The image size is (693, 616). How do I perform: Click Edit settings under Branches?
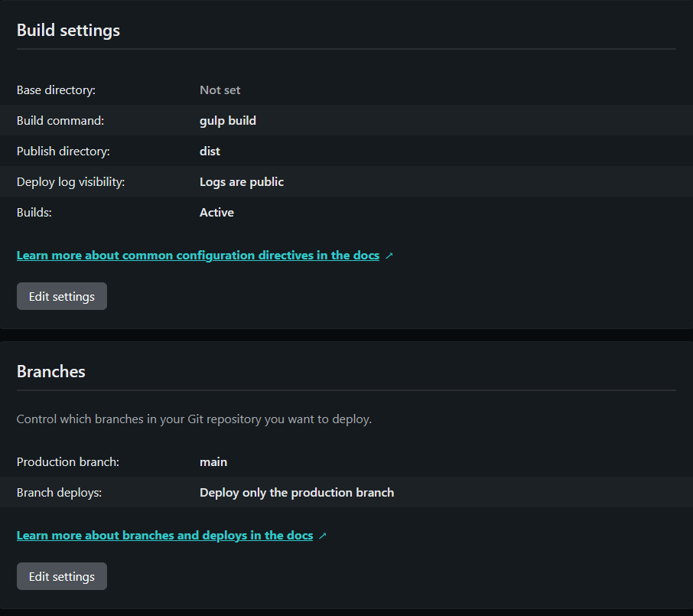click(x=62, y=576)
